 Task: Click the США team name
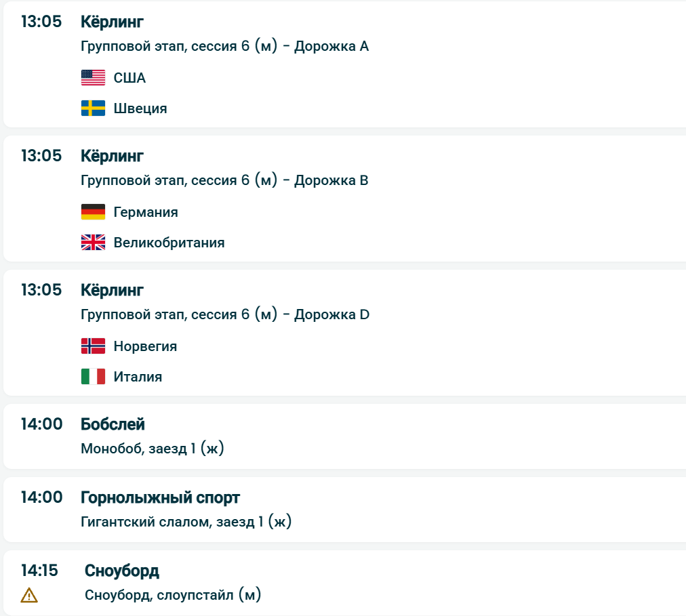coord(129,78)
